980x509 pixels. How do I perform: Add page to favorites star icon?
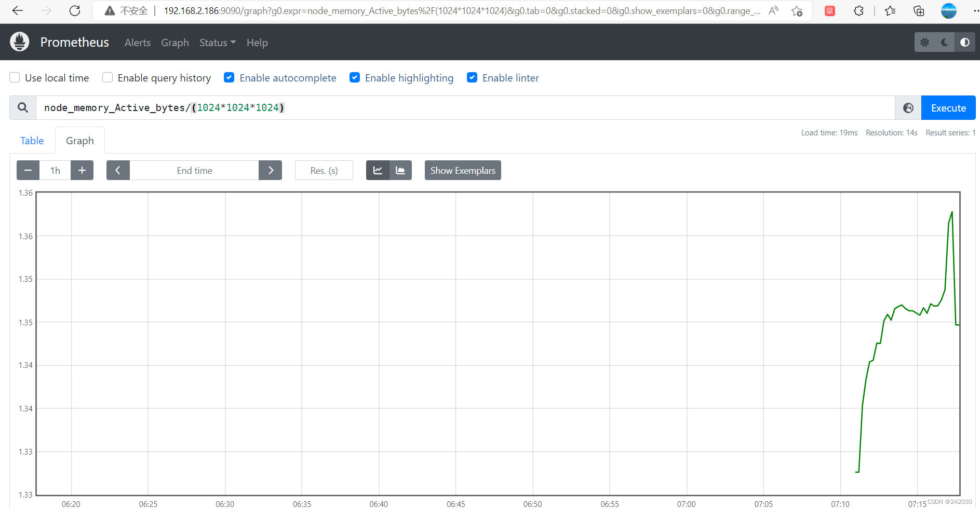click(797, 11)
